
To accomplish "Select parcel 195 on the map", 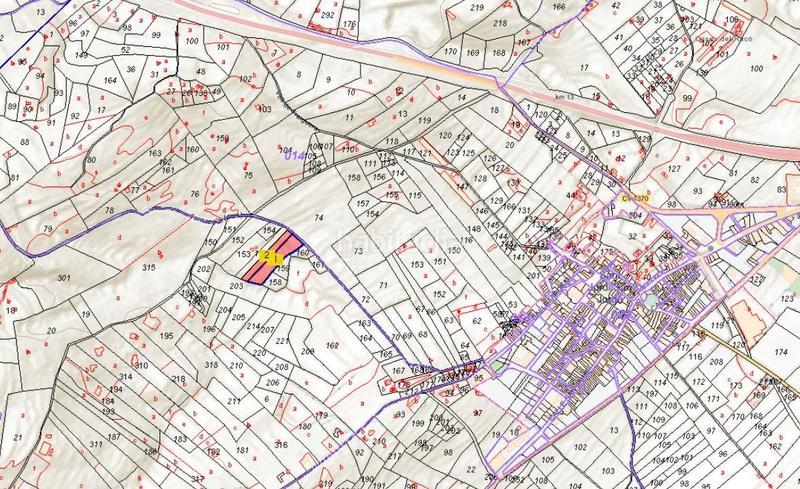I will click(x=166, y=333).
